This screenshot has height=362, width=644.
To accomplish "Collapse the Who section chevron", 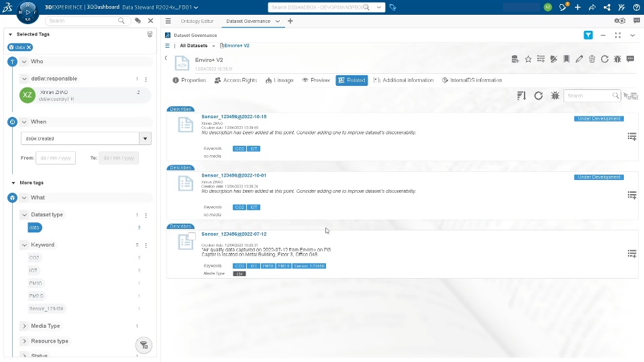I will click(24, 62).
